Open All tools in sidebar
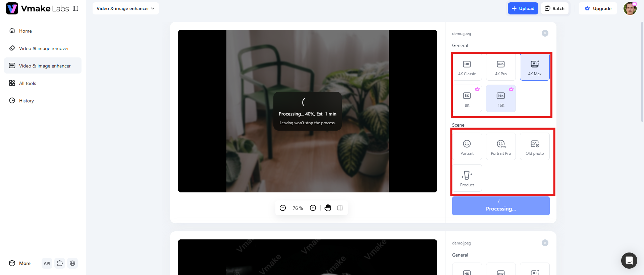This screenshot has height=275, width=644. click(x=43, y=83)
